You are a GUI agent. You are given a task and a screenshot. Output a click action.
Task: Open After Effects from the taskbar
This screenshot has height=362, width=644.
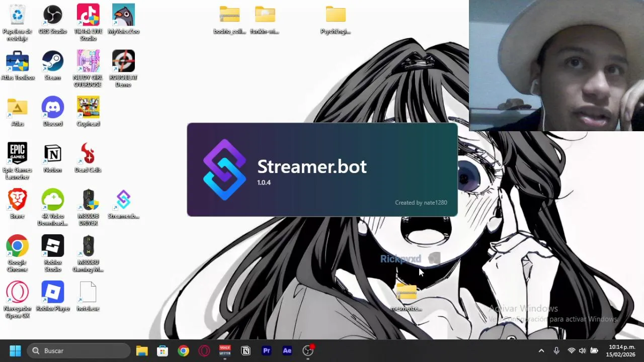point(287,350)
